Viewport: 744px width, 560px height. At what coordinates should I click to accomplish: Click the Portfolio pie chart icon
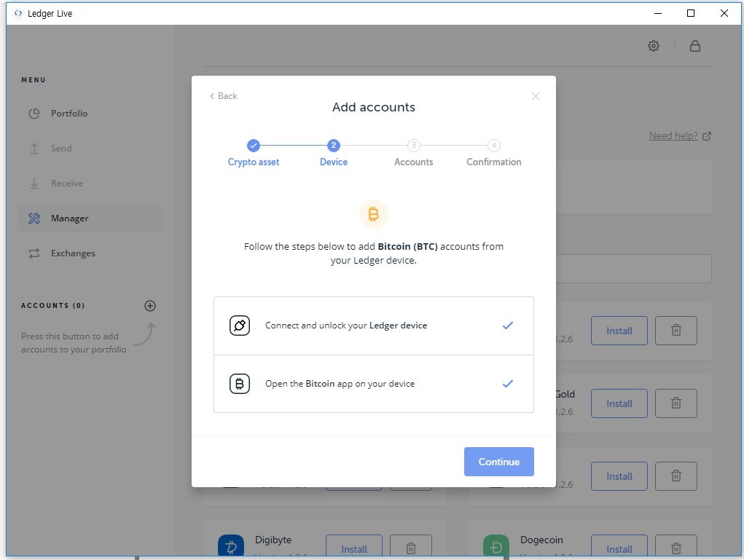[x=34, y=114]
